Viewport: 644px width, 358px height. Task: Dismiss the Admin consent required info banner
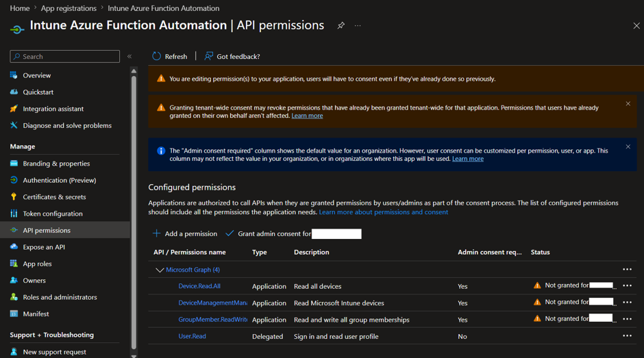click(x=628, y=146)
